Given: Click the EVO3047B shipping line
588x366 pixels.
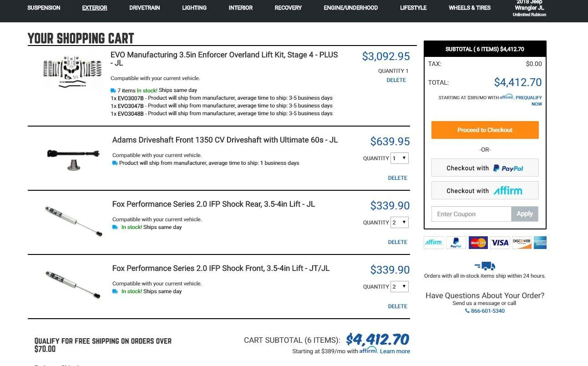Looking at the screenshot, I should pos(222,106).
